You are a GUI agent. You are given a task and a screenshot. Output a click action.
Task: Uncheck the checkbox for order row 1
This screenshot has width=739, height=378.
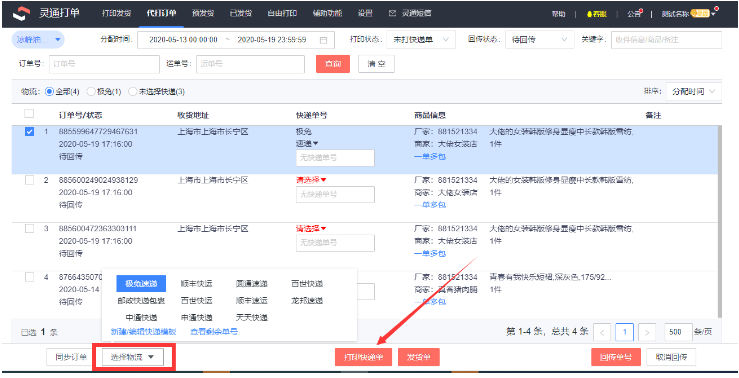tap(29, 131)
